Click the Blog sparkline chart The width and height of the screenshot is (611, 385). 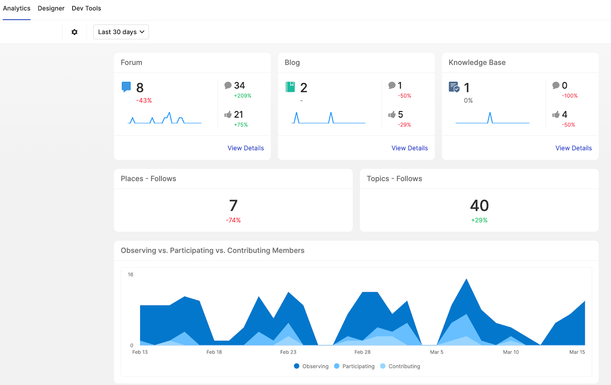point(328,118)
